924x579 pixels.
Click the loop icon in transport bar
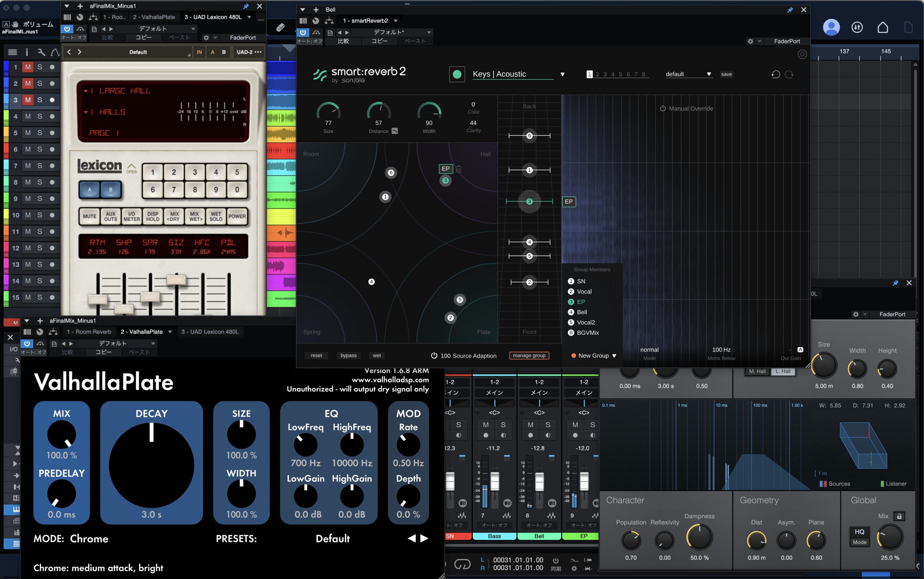pyautogui.click(x=462, y=564)
